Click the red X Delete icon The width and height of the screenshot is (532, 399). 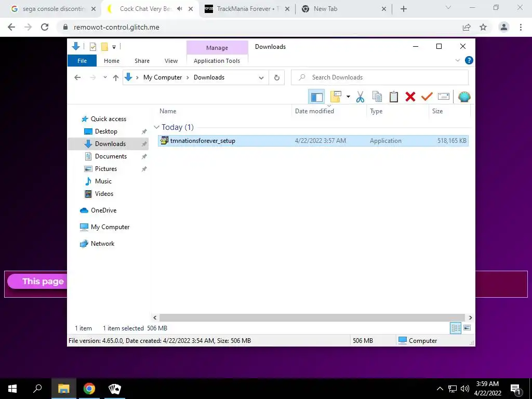pos(410,97)
